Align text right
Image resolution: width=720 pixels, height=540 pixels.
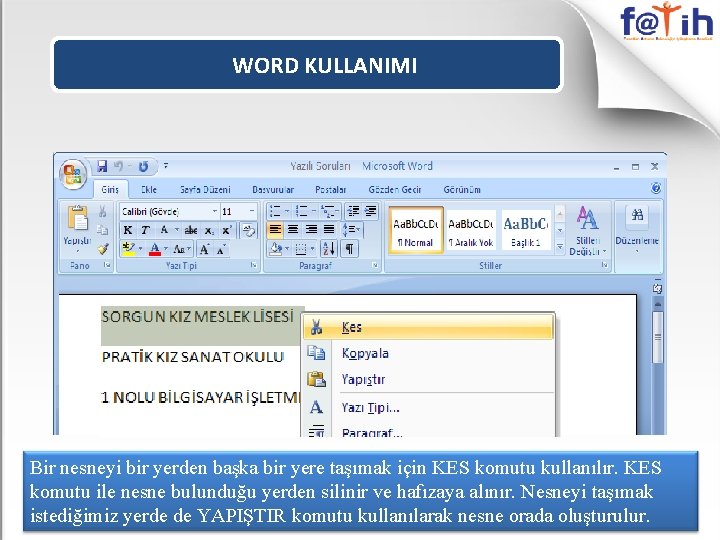click(x=311, y=230)
